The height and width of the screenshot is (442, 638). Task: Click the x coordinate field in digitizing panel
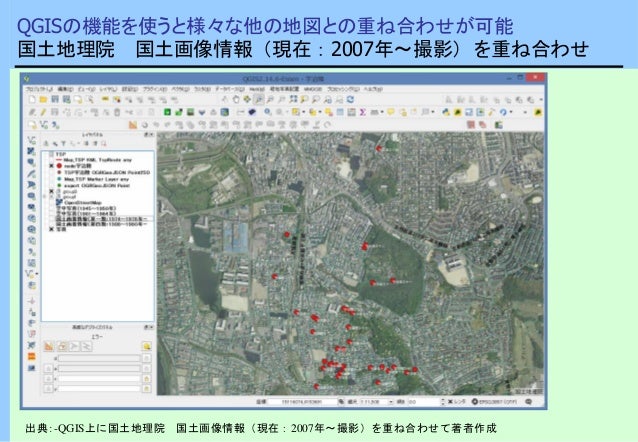[x=99, y=379]
